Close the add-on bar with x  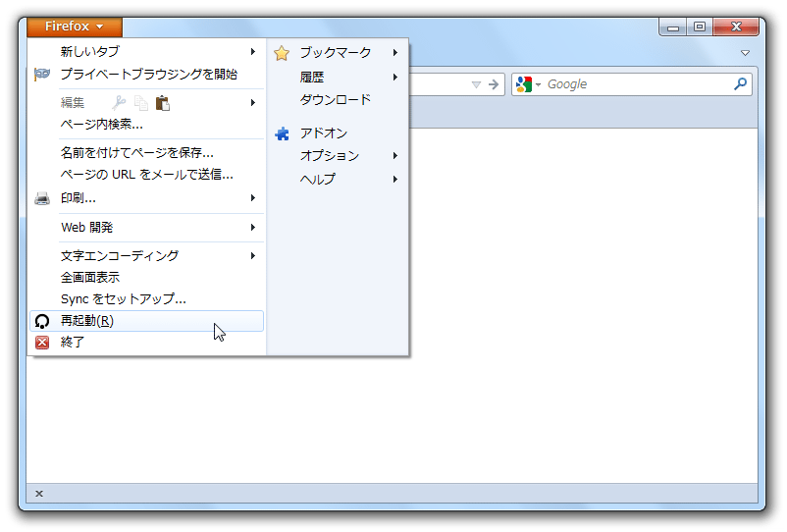[39, 494]
